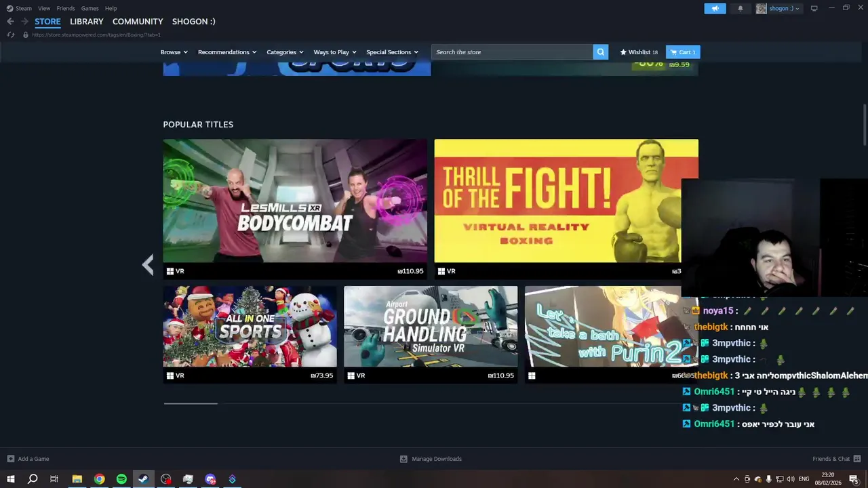Viewport: 868px width, 488px height.
Task: Click the Manage Downloads link
Action: [x=437, y=459]
